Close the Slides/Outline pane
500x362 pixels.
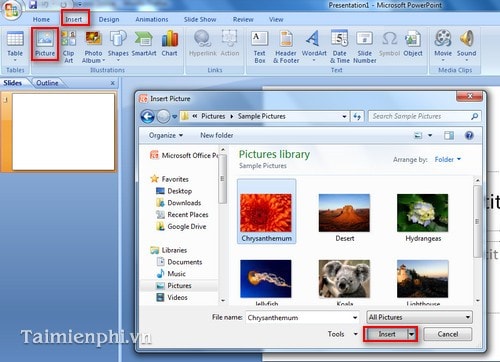pyautogui.click(x=113, y=83)
